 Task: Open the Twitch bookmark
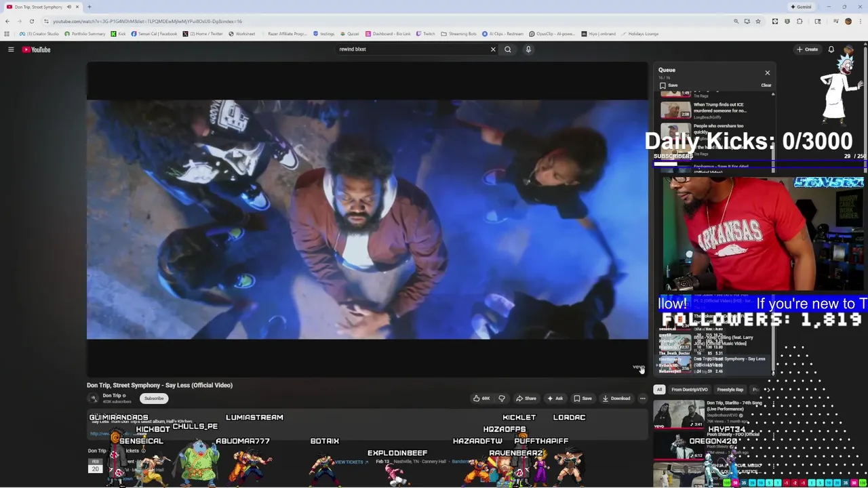coord(425,34)
